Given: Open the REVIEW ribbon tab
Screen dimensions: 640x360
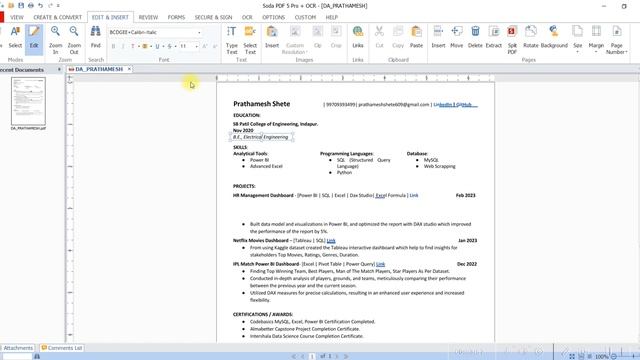Looking at the screenshot, I should pos(148,17).
